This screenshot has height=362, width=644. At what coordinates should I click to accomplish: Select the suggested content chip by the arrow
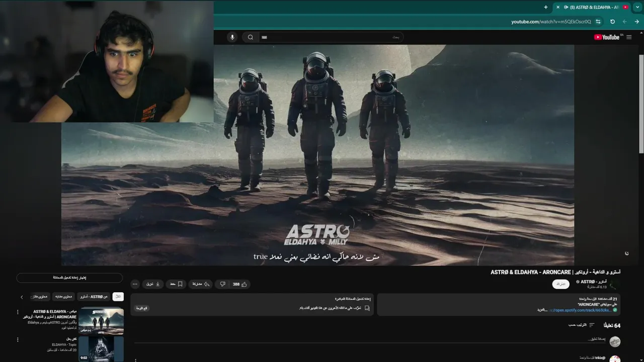point(39,297)
